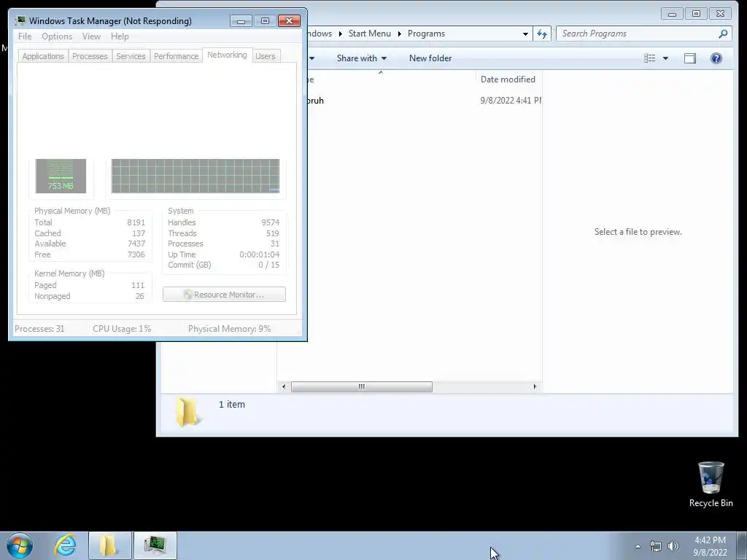Click the CPU Usage: 1% status entry

(x=122, y=329)
